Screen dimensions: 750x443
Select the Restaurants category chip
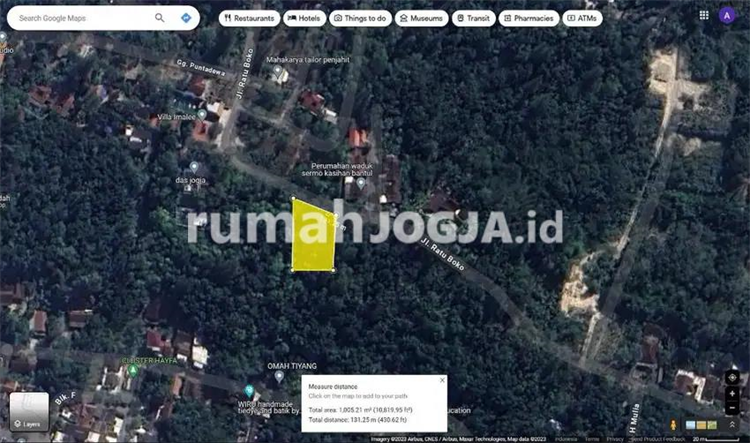click(x=249, y=18)
